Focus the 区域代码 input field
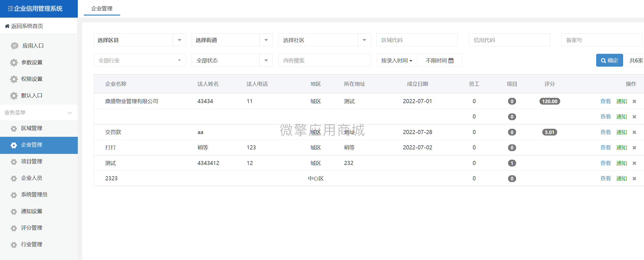Image resolution: width=644 pixels, height=260 pixels. point(417,40)
